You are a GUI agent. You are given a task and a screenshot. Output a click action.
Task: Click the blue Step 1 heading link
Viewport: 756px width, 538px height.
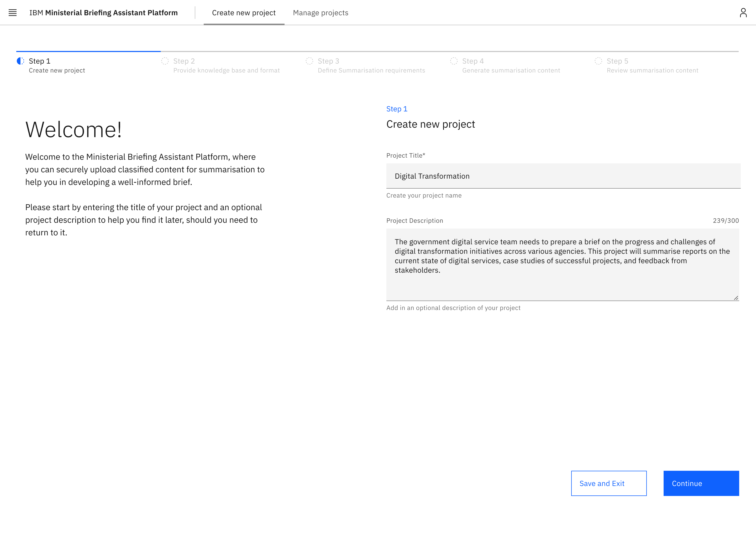pos(397,109)
